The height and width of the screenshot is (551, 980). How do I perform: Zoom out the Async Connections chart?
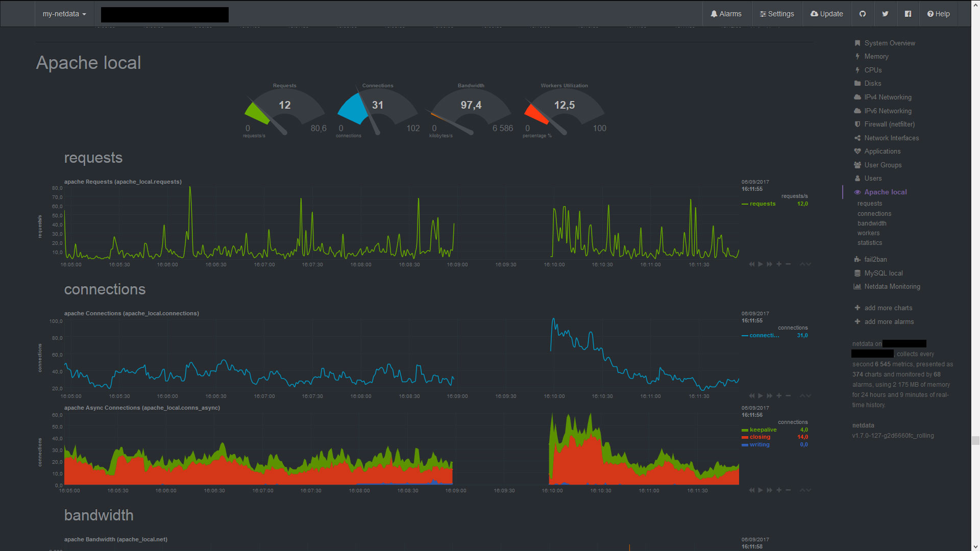tap(788, 490)
